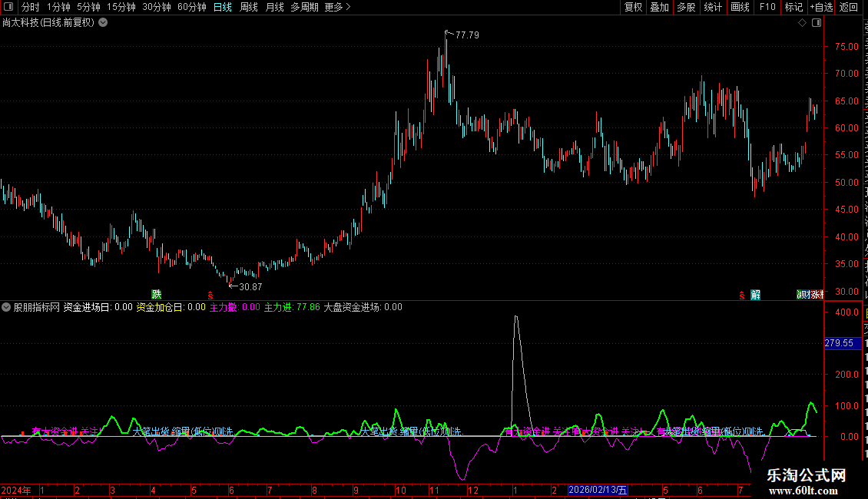Click the red S marker near 解 icon
Viewport: 868px width, 499px height.
[742, 296]
